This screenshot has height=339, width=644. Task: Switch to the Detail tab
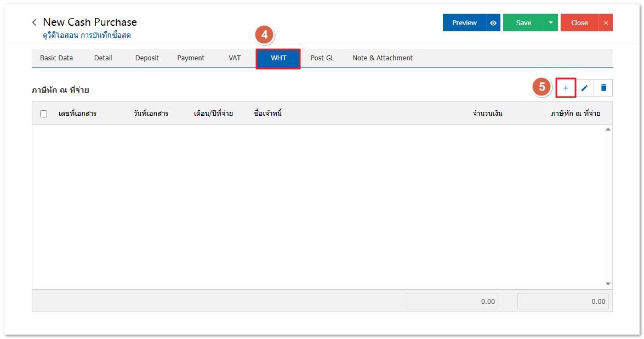click(x=103, y=58)
